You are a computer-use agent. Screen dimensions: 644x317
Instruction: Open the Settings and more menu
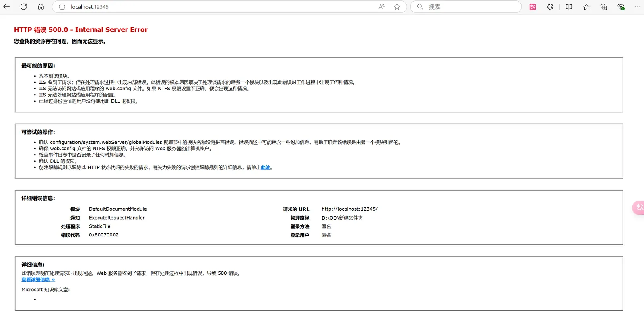point(638,7)
